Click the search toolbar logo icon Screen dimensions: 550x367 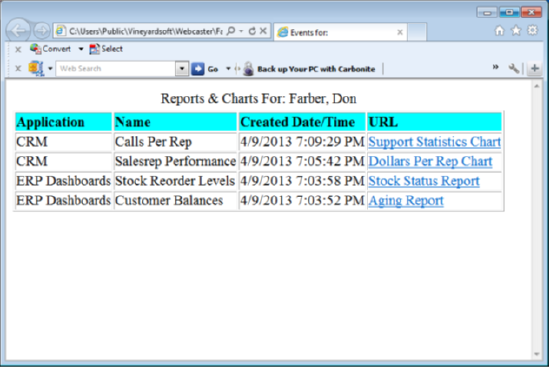coord(36,68)
